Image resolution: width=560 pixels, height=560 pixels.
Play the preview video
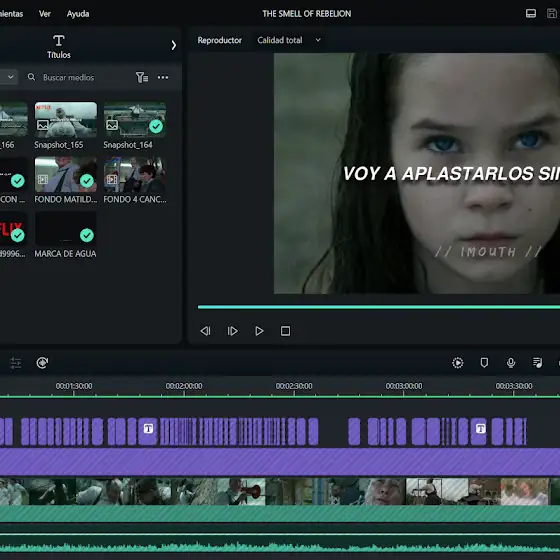point(259,331)
